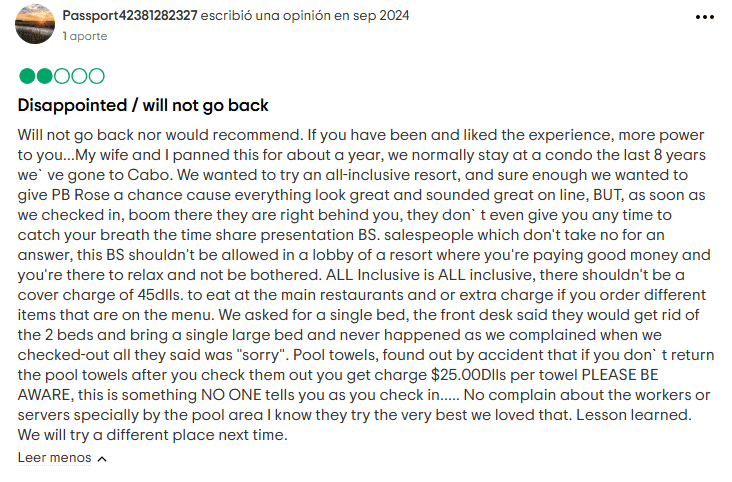732x482 pixels.
Task: Click the word "Cabo" in the review
Action: (149, 175)
